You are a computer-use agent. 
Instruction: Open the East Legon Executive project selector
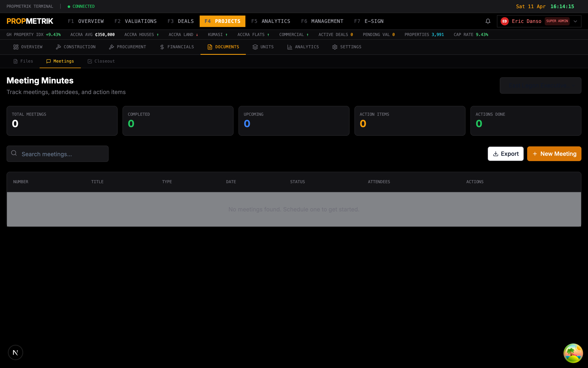point(540,85)
